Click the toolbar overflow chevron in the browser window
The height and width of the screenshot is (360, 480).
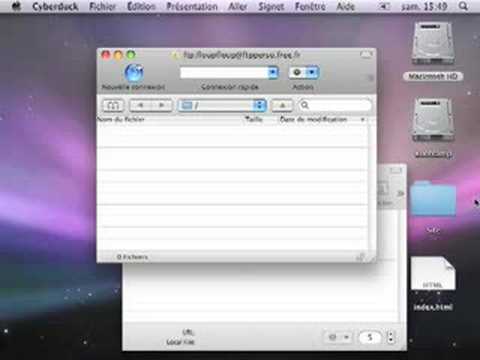tap(371, 78)
